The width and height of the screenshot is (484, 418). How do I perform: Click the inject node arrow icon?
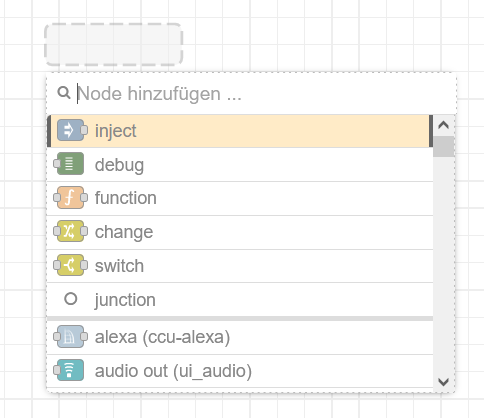pos(70,130)
